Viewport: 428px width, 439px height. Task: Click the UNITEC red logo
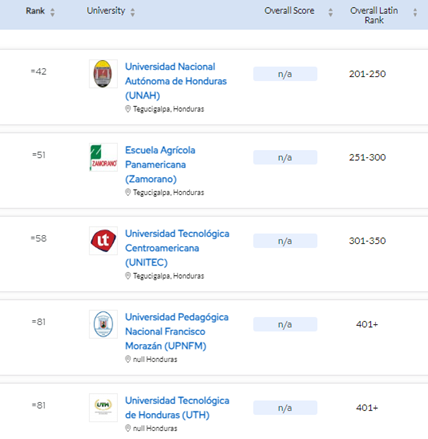103,241
